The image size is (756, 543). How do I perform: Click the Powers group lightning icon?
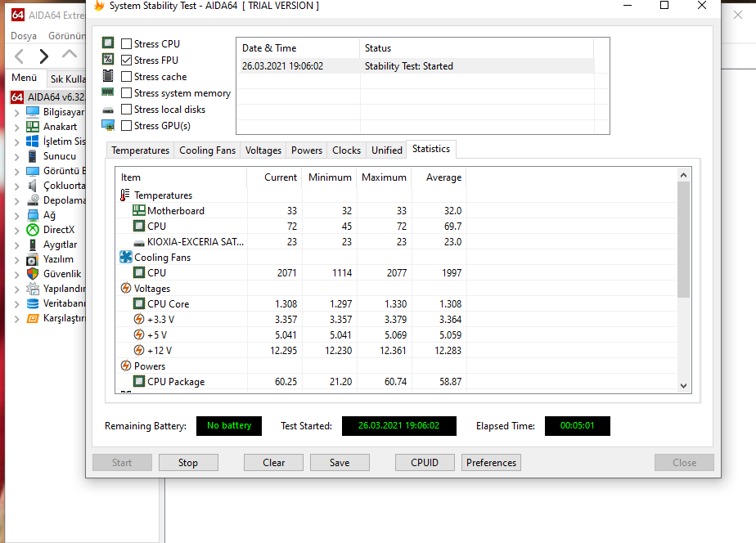(x=126, y=366)
